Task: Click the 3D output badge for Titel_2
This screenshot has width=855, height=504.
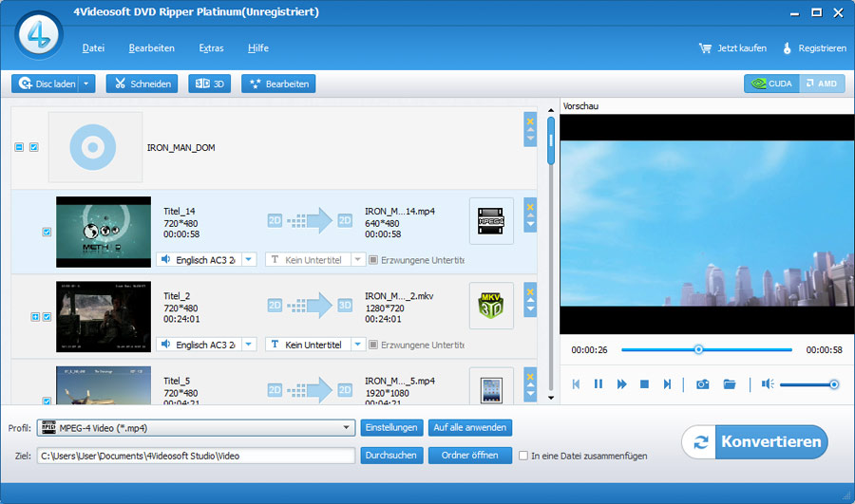Action: click(x=345, y=305)
